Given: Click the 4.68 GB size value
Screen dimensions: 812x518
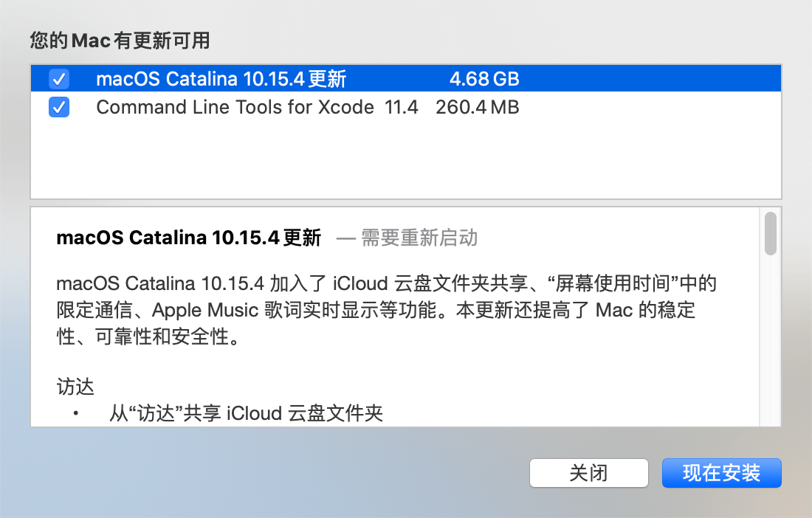Looking at the screenshot, I should (484, 78).
